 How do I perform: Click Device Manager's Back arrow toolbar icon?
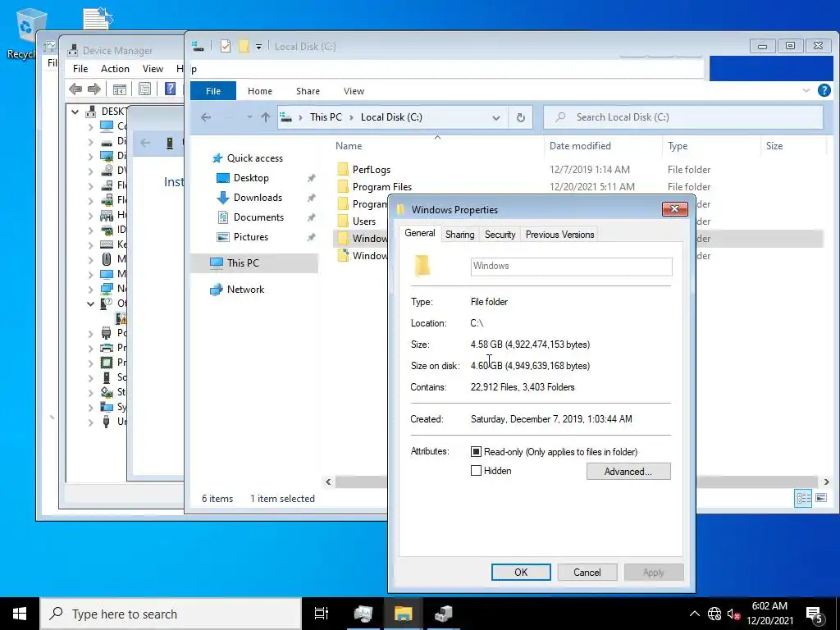pos(75,89)
